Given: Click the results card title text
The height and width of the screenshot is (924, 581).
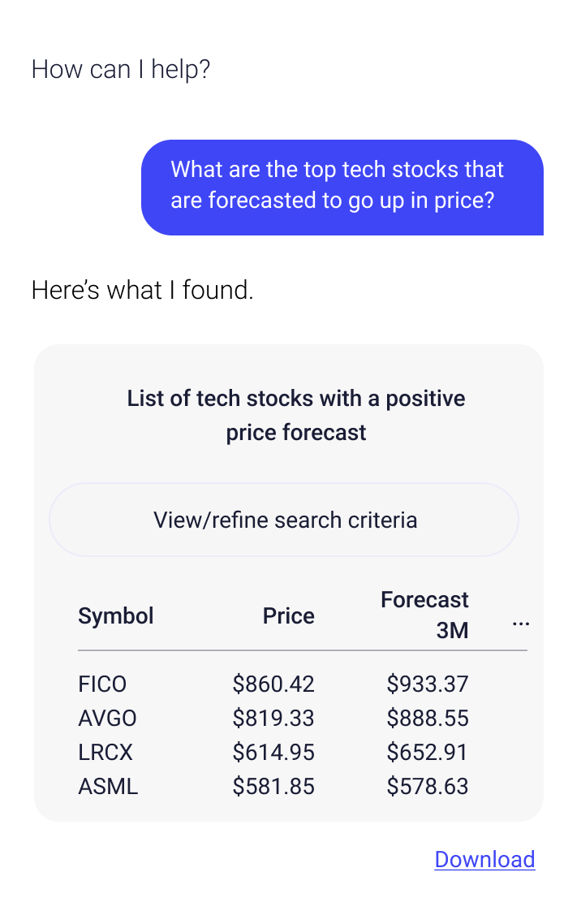Looking at the screenshot, I should pos(296,415).
